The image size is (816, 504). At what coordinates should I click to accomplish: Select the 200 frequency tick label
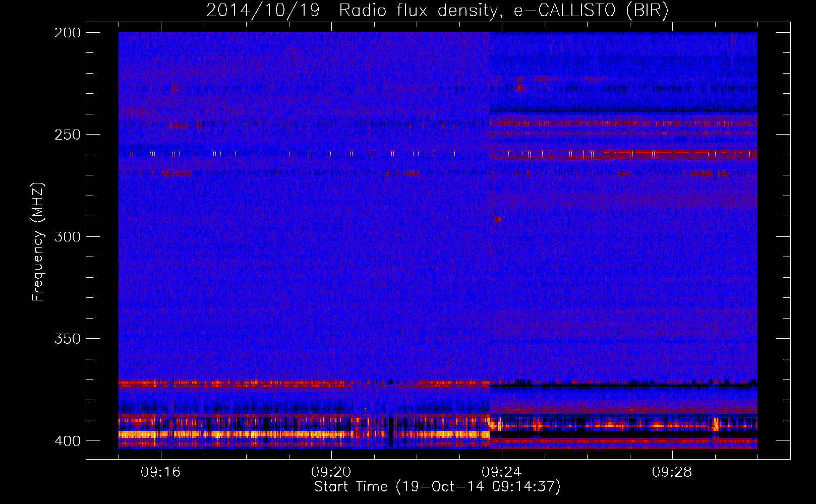68,33
